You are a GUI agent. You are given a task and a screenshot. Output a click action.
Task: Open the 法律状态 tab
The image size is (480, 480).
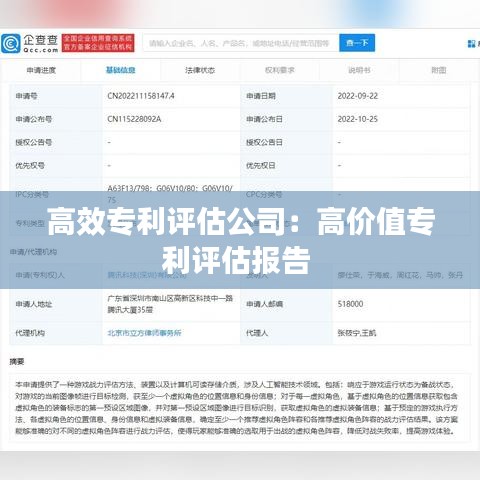click(200, 70)
